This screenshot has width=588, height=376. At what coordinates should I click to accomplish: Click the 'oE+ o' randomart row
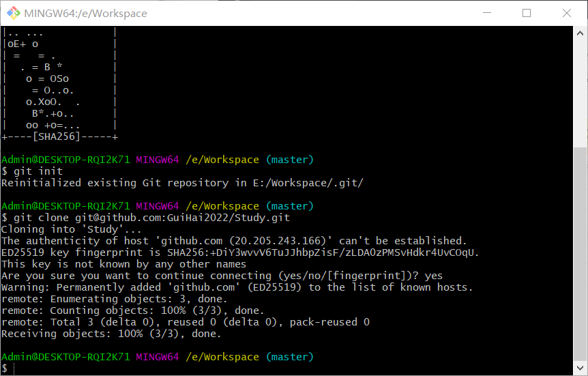coord(59,44)
